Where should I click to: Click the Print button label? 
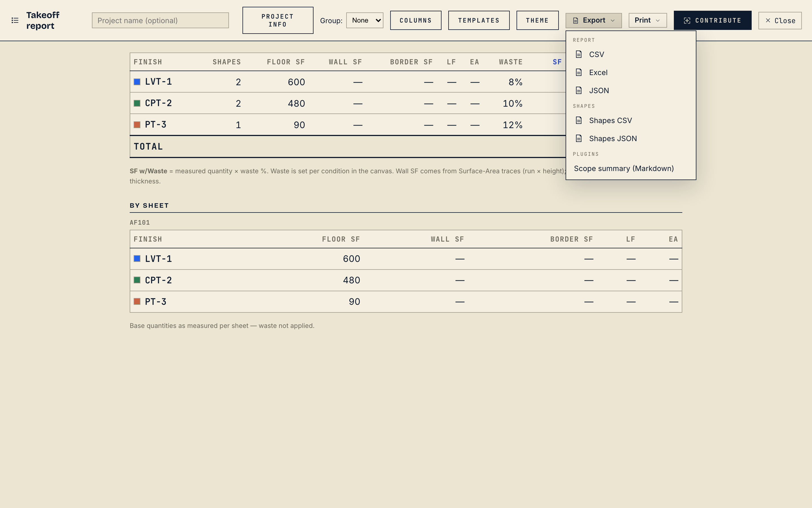click(643, 21)
